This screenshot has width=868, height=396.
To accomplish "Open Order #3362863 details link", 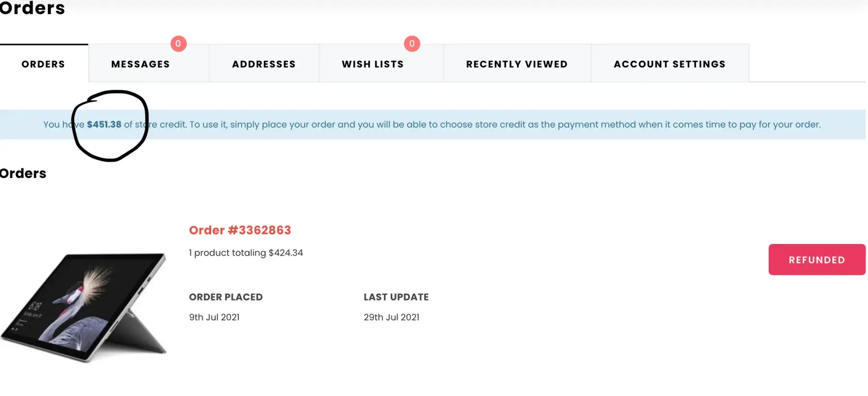I will click(240, 230).
